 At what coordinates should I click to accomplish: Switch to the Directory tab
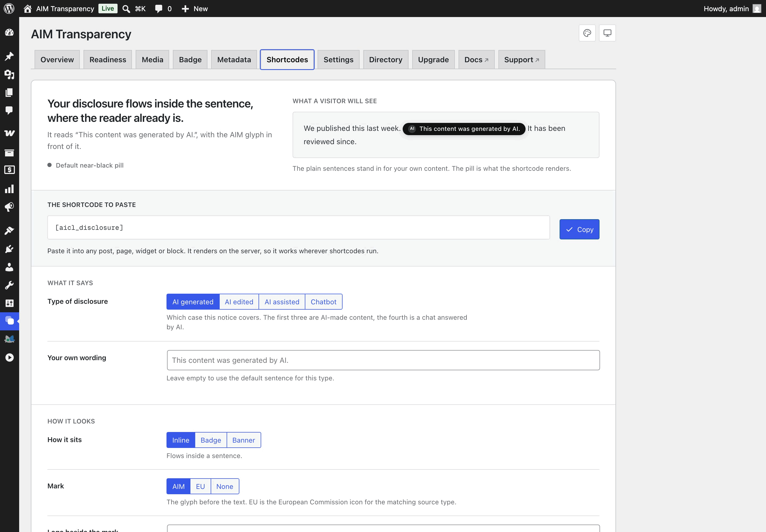(x=386, y=59)
